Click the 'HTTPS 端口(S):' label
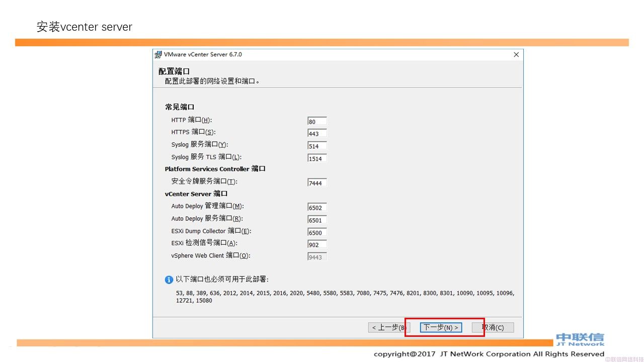 point(193,132)
